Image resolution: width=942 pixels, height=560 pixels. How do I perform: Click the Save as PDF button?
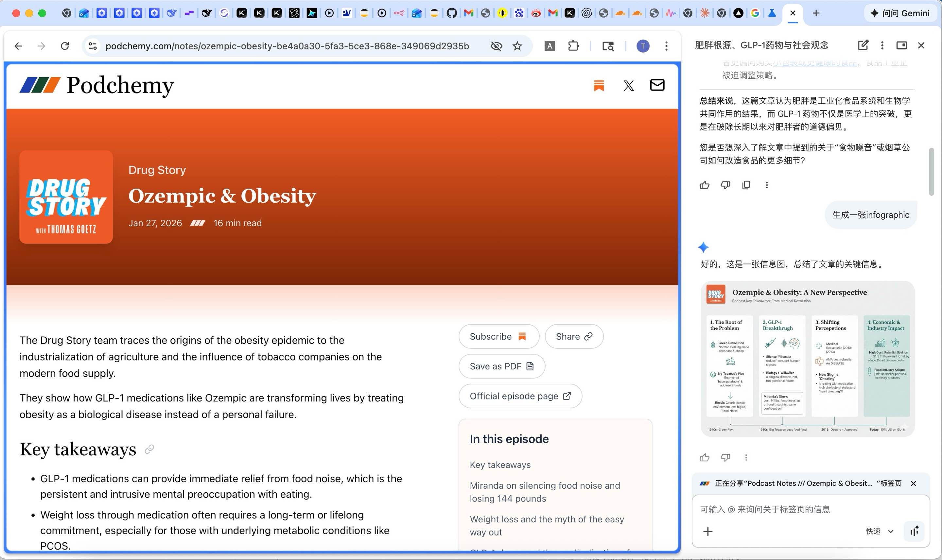point(501,366)
